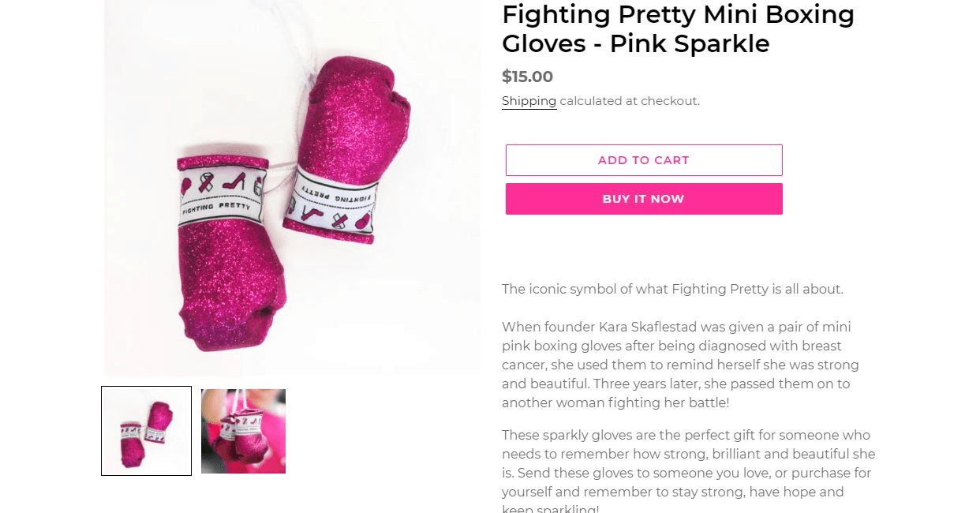This screenshot has width=980, height=513.
Task: Click the $15.00 price text
Action: click(527, 77)
